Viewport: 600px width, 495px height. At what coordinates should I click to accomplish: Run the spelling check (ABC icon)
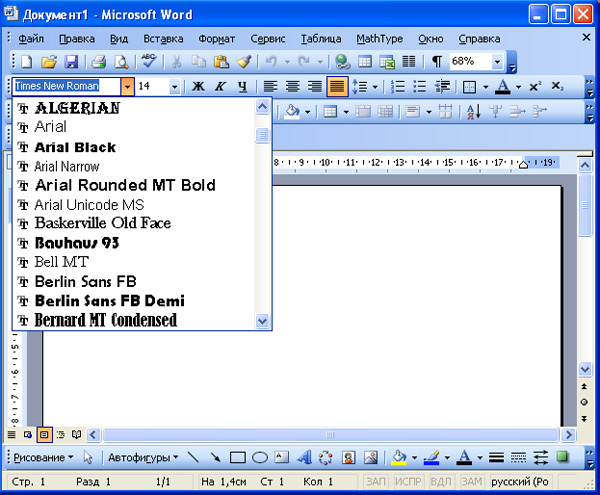point(149,61)
